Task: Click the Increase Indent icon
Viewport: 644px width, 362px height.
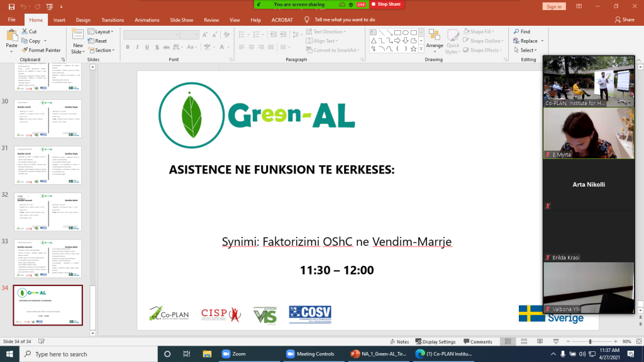Action: pyautogui.click(x=284, y=35)
